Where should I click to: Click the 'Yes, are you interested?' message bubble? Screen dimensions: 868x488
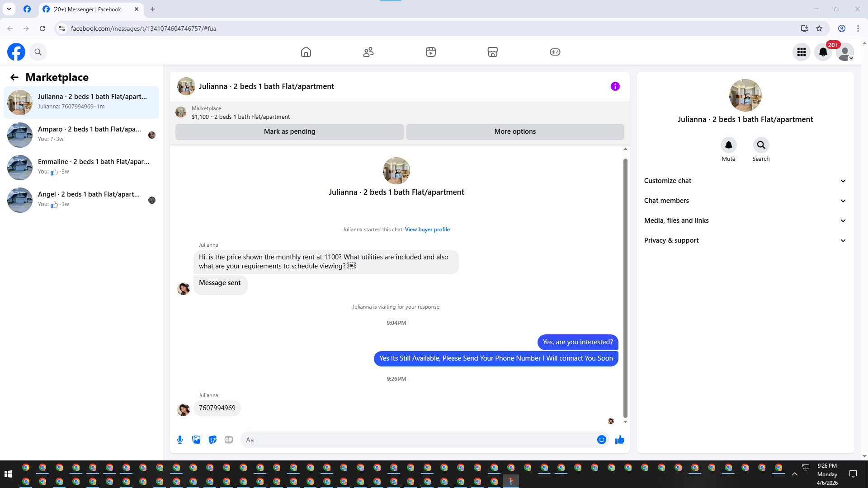click(578, 342)
